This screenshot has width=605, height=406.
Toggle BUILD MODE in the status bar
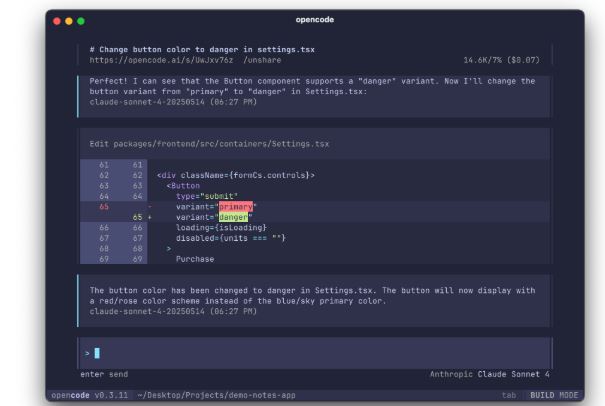coord(555,395)
